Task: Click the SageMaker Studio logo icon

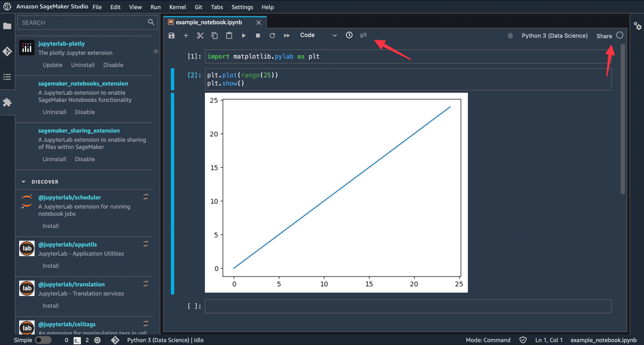Action: coord(7,7)
